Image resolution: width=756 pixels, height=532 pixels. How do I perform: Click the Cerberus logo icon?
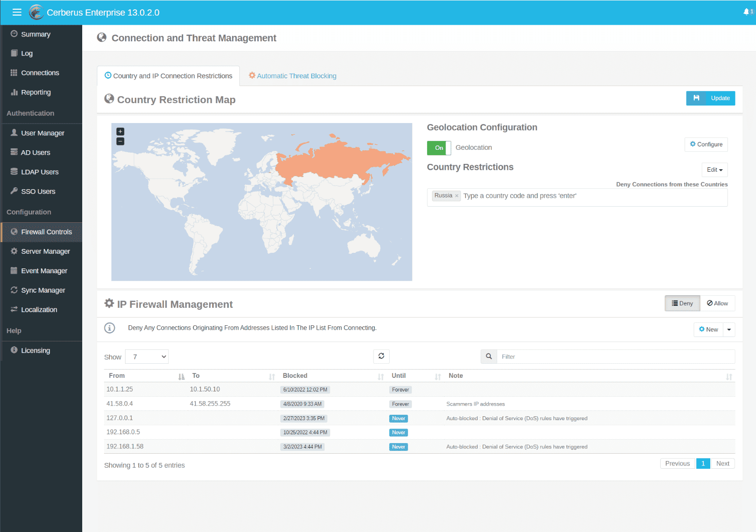pos(36,12)
